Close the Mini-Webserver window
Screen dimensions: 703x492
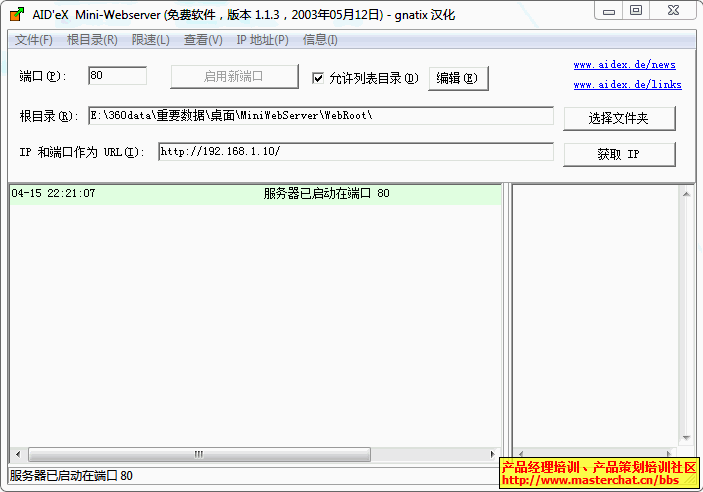(673, 11)
